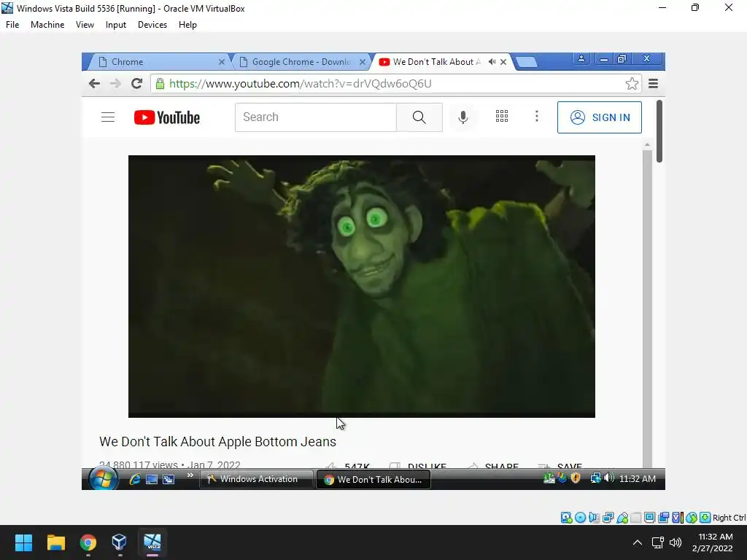Click VirtualBox display indicator

649,518
